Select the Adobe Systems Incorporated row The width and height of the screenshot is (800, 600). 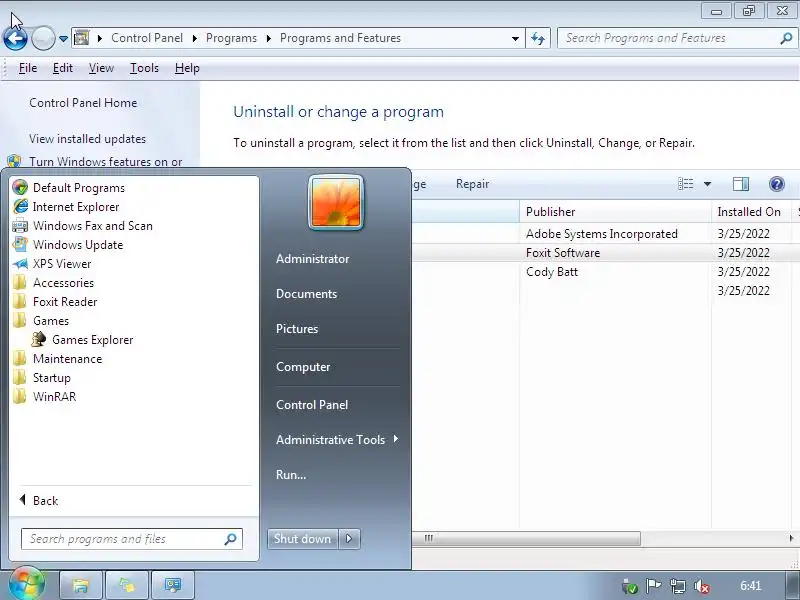602,234
